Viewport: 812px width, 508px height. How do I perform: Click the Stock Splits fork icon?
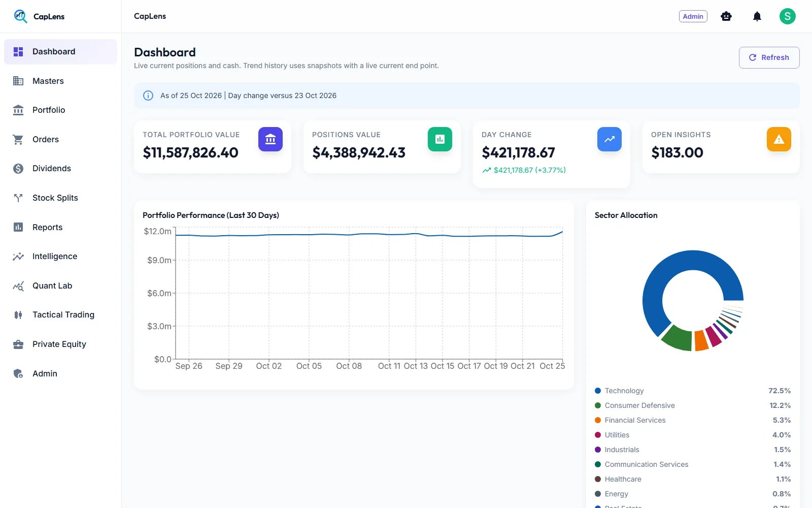[18, 198]
